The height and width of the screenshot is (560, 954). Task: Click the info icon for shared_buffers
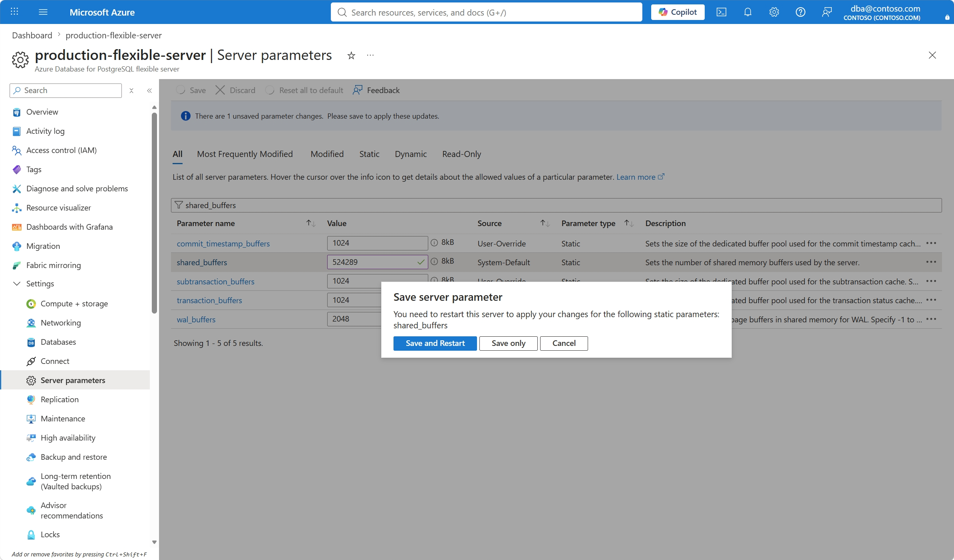434,262
